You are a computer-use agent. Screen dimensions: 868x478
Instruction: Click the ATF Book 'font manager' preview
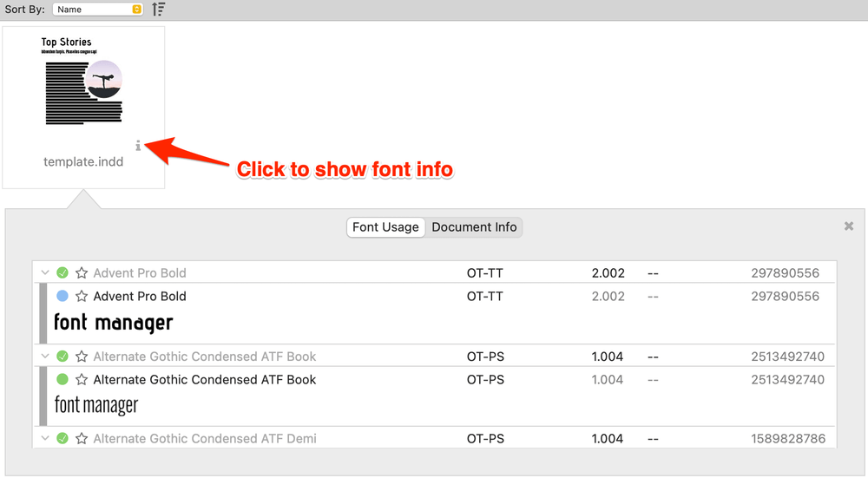point(96,405)
